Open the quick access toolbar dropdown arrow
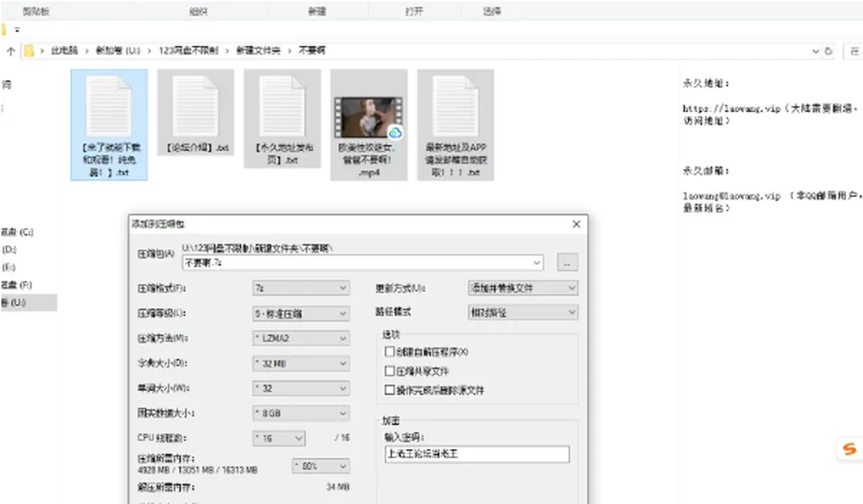This screenshot has width=863, height=504. click(18, 30)
